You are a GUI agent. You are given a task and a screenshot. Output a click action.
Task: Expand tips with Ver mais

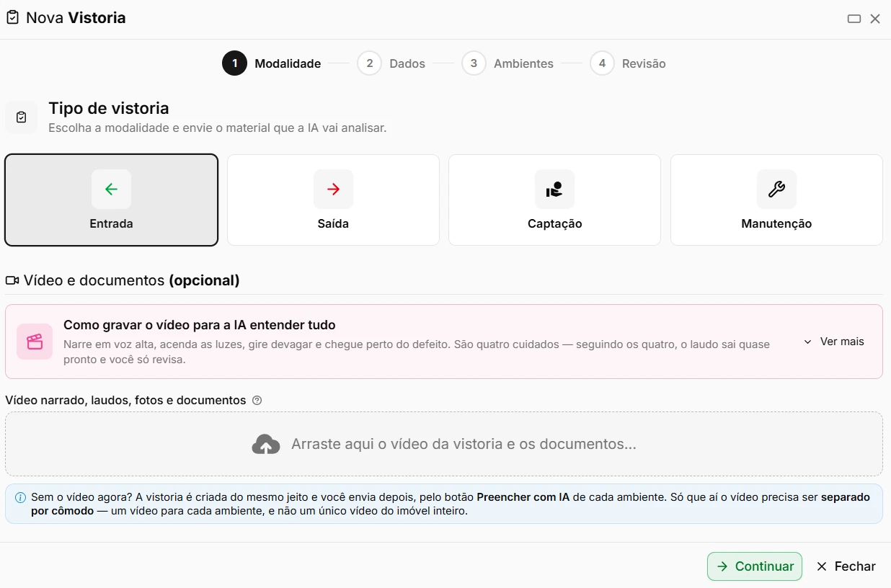click(x=834, y=342)
